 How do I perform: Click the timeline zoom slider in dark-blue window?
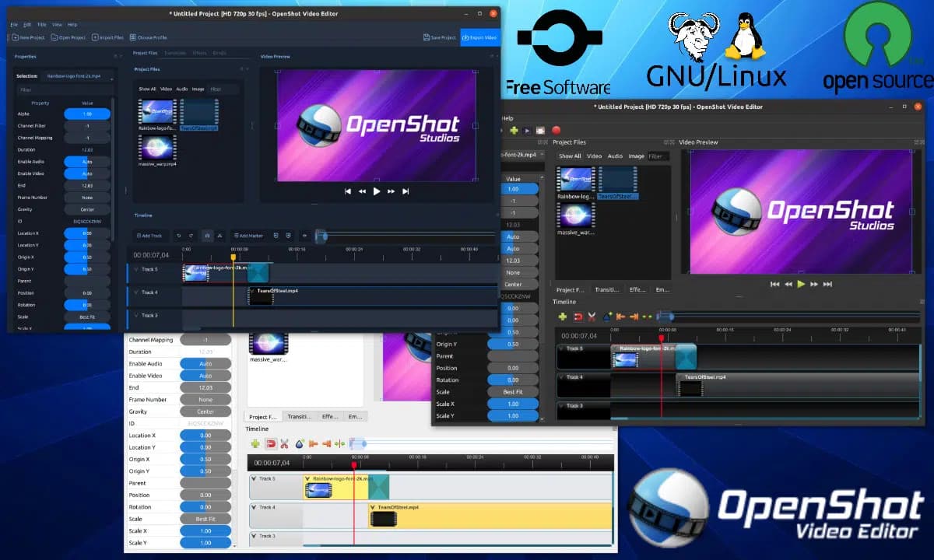405,236
